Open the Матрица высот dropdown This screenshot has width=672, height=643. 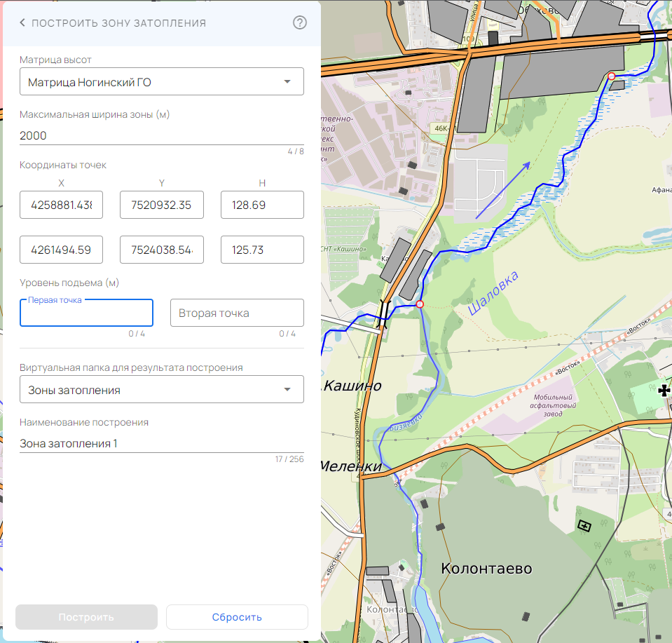click(161, 81)
